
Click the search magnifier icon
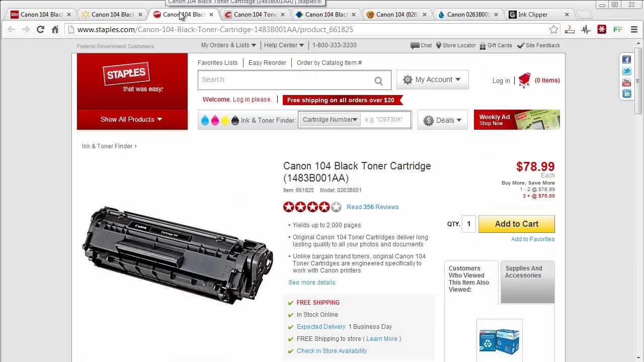point(378,80)
